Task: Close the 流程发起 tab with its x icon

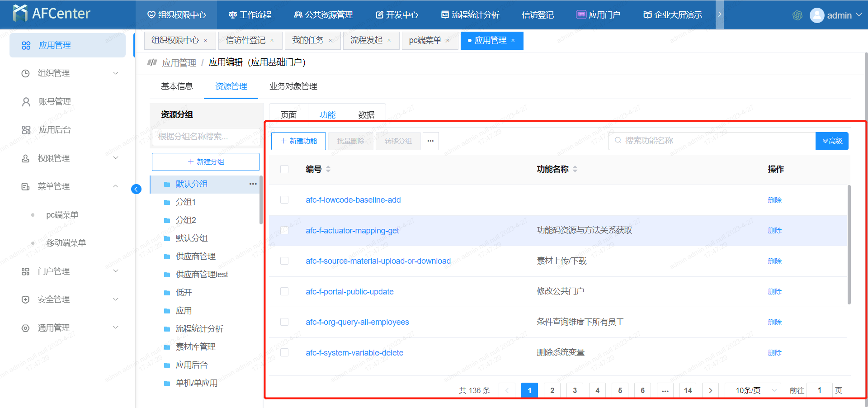Action: click(389, 41)
